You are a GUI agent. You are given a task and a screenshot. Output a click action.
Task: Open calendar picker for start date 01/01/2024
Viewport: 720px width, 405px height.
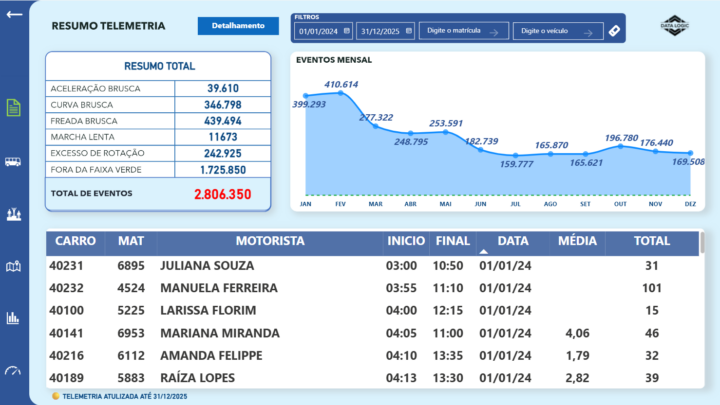click(346, 32)
